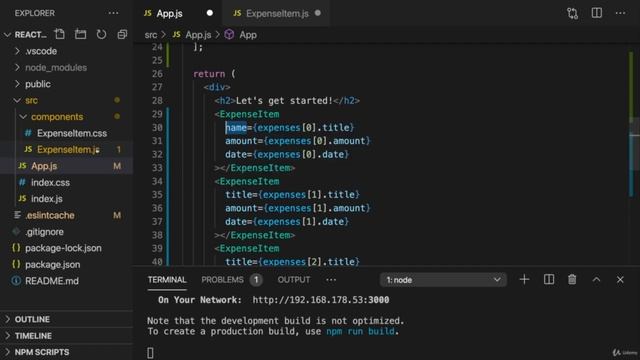Screen dimensions: 640x360
Task: Click line number 30 in gutter
Action: pos(157,127)
